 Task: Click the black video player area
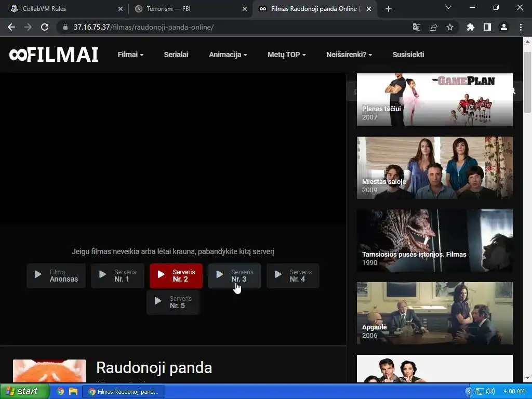pyautogui.click(x=172, y=149)
